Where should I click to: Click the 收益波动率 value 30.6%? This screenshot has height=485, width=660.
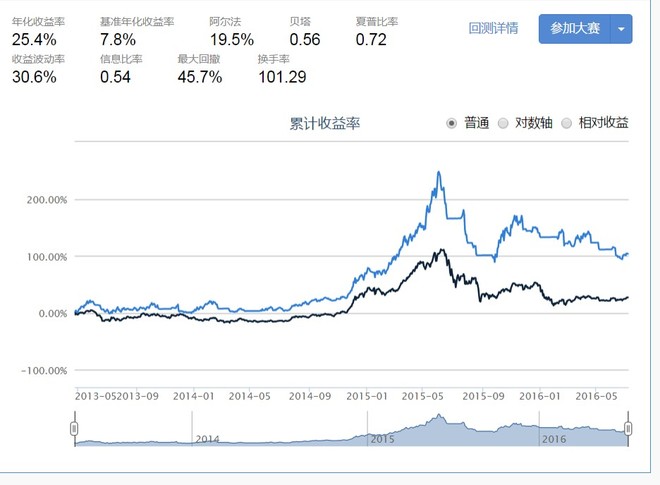coord(34,77)
